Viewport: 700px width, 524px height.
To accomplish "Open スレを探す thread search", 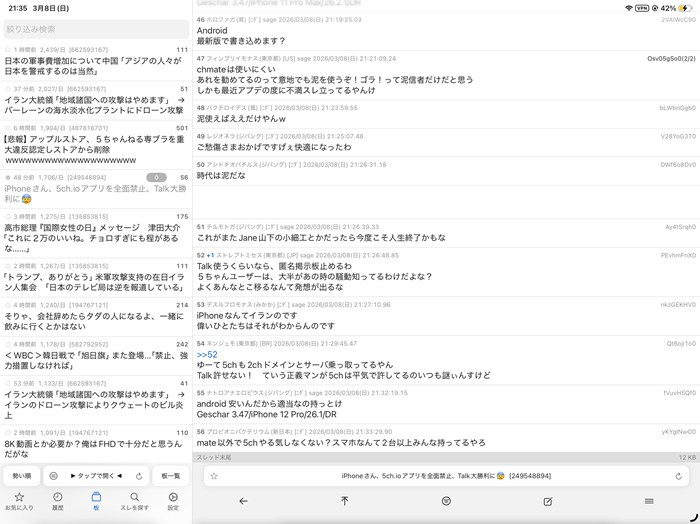I will point(134,501).
